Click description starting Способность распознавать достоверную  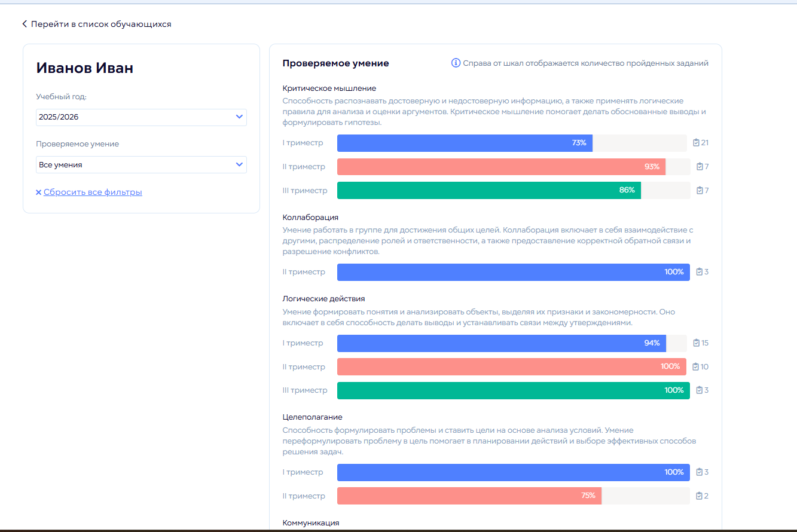coord(494,112)
